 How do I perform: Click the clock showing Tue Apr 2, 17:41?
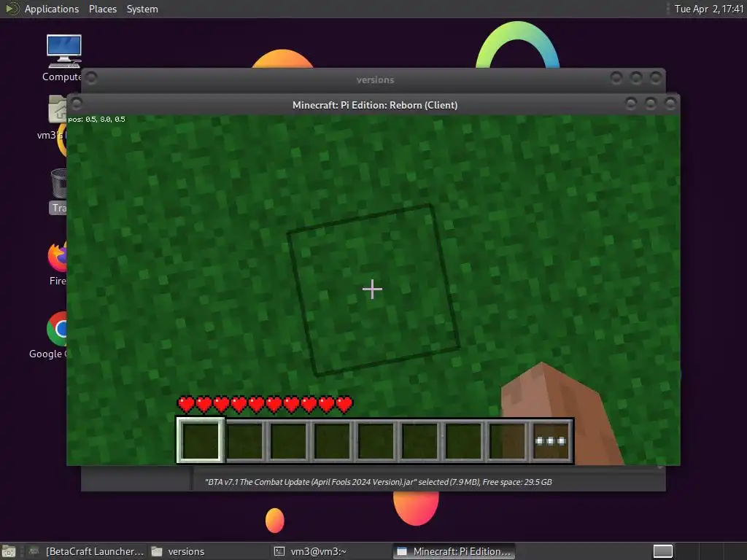(708, 9)
